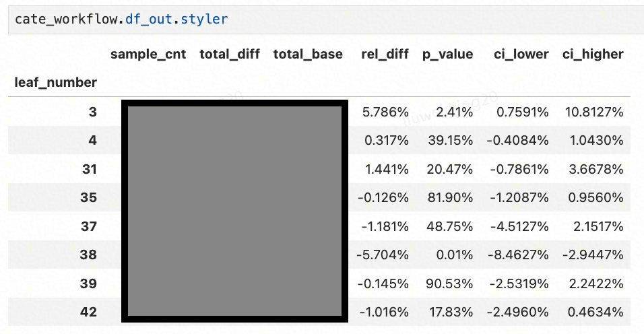Click the sample_cnt column header
The height and width of the screenshot is (334, 644).
tap(148, 55)
